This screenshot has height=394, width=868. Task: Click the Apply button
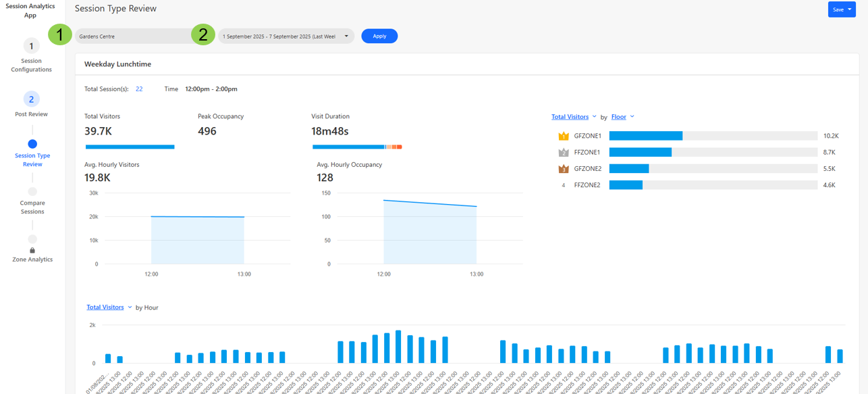coord(379,36)
